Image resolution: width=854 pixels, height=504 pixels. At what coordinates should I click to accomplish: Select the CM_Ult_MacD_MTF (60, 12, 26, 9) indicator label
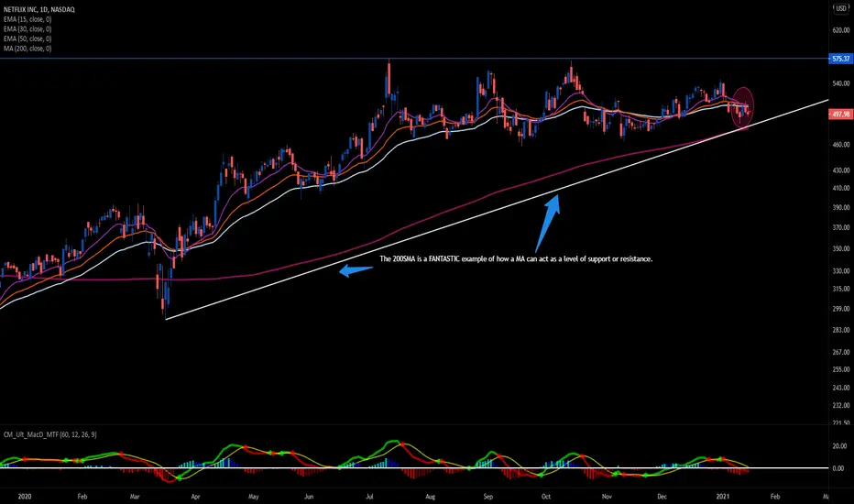[x=50, y=434]
